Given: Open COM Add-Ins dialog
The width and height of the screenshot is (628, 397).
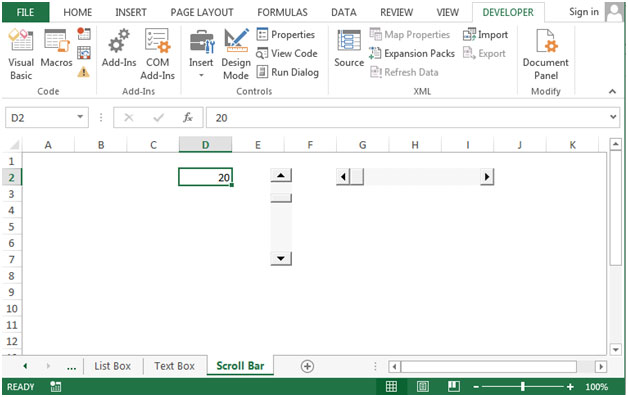Looking at the screenshot, I should tap(157, 54).
